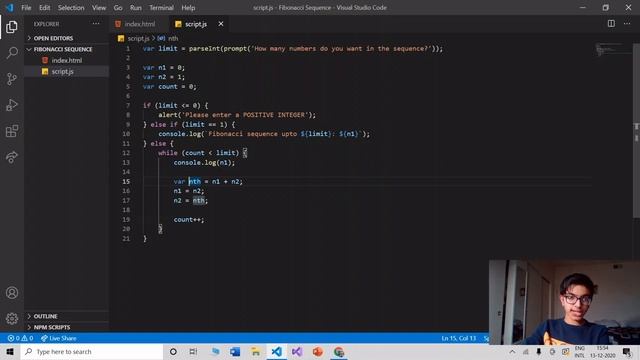The width and height of the screenshot is (640, 360).
Task: Close the script.js editor tab
Action: pyautogui.click(x=221, y=24)
